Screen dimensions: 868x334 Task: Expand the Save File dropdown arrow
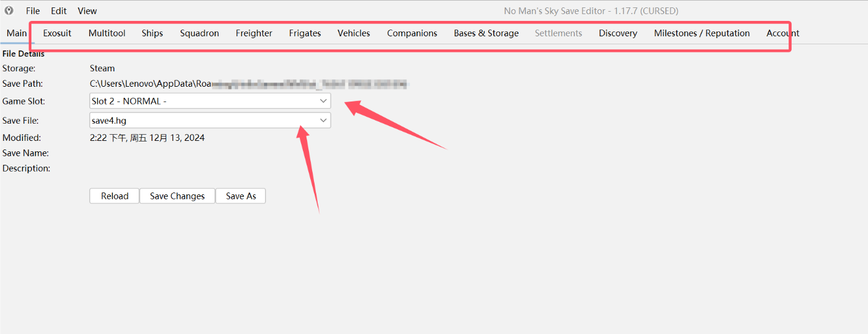tap(323, 121)
